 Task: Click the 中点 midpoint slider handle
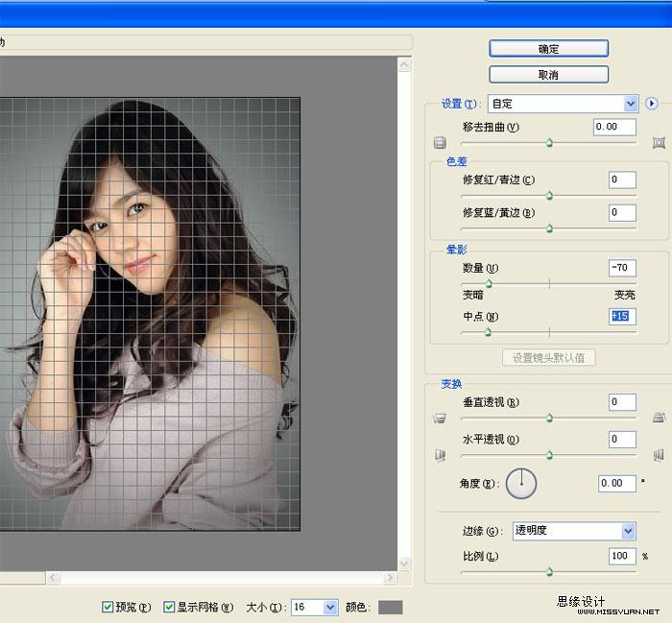[488, 332]
